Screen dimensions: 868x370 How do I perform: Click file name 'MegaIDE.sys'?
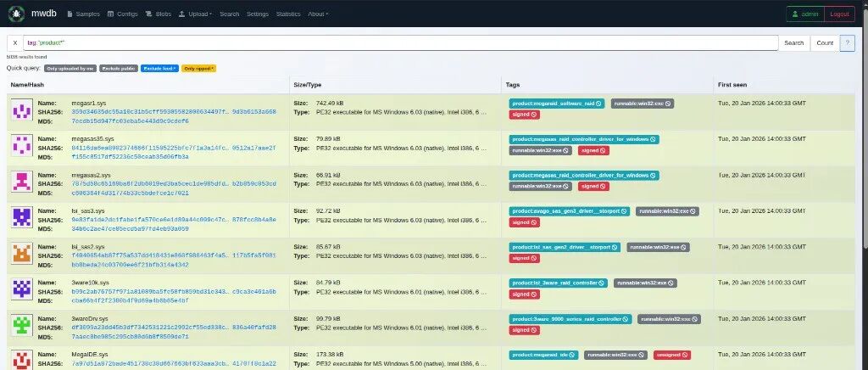91,355
